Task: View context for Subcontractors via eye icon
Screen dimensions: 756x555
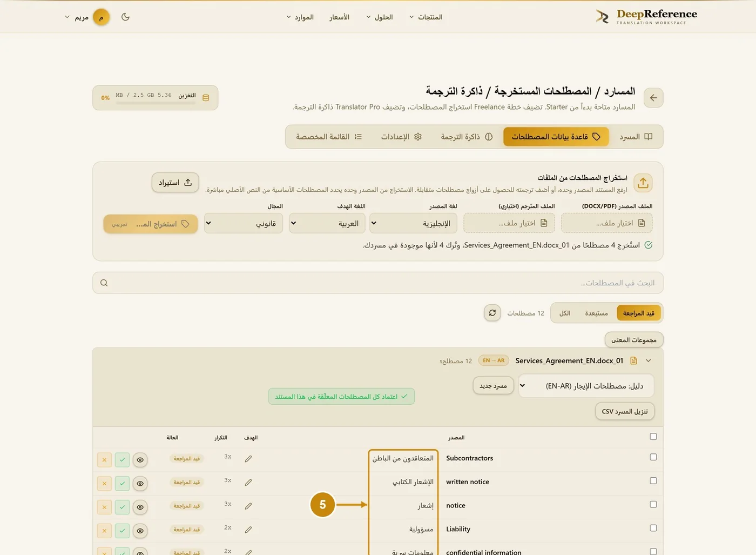Action: [140, 460]
